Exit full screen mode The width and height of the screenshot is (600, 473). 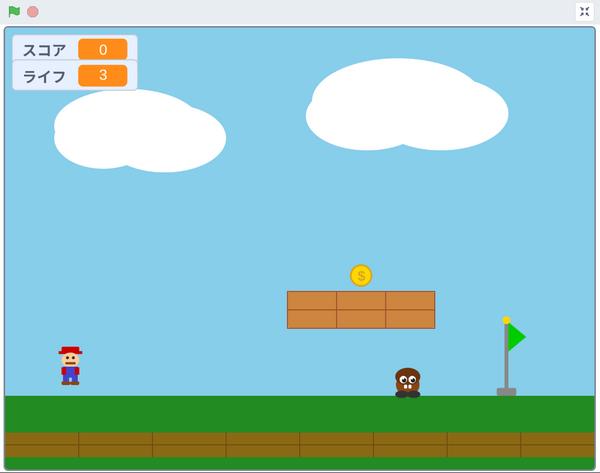tap(585, 12)
